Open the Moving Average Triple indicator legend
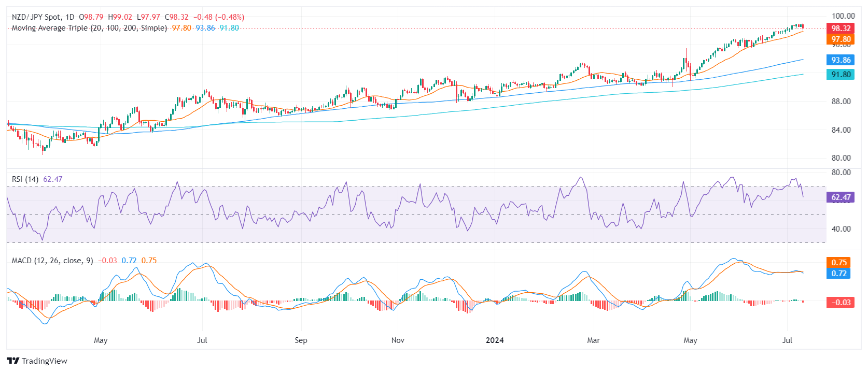The height and width of the screenshot is (372, 868). point(89,28)
